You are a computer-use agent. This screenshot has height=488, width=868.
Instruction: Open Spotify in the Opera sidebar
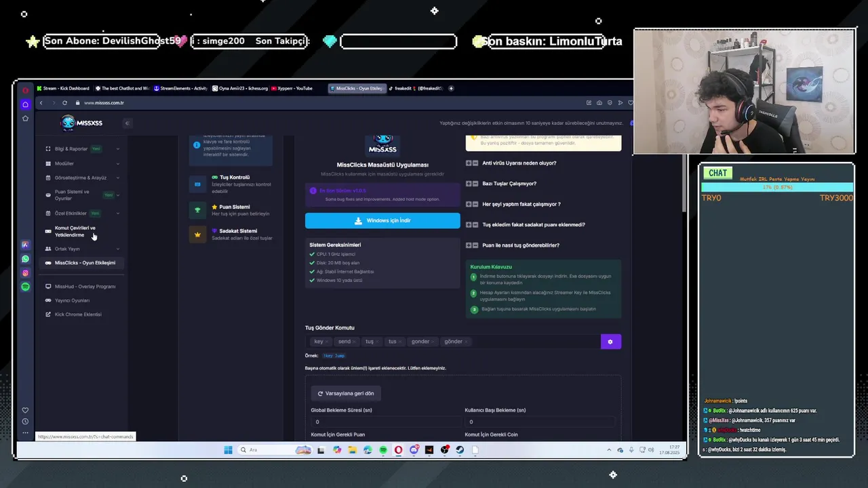click(25, 287)
